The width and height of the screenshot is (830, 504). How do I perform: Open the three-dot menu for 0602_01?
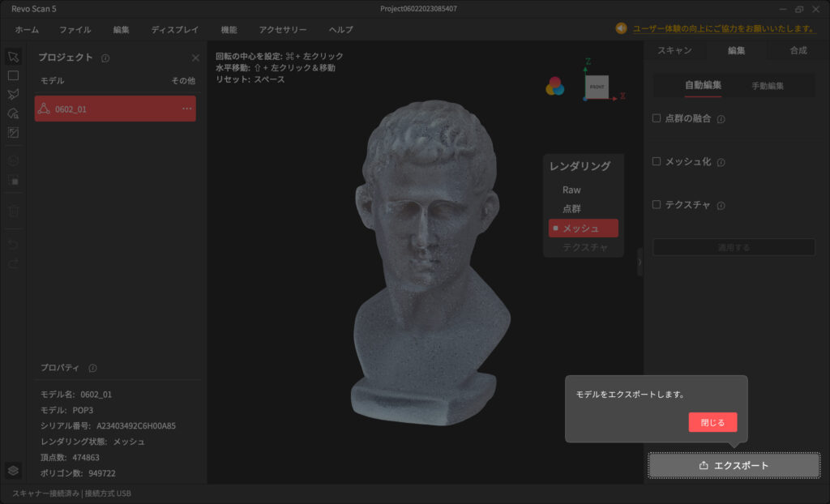pos(187,109)
